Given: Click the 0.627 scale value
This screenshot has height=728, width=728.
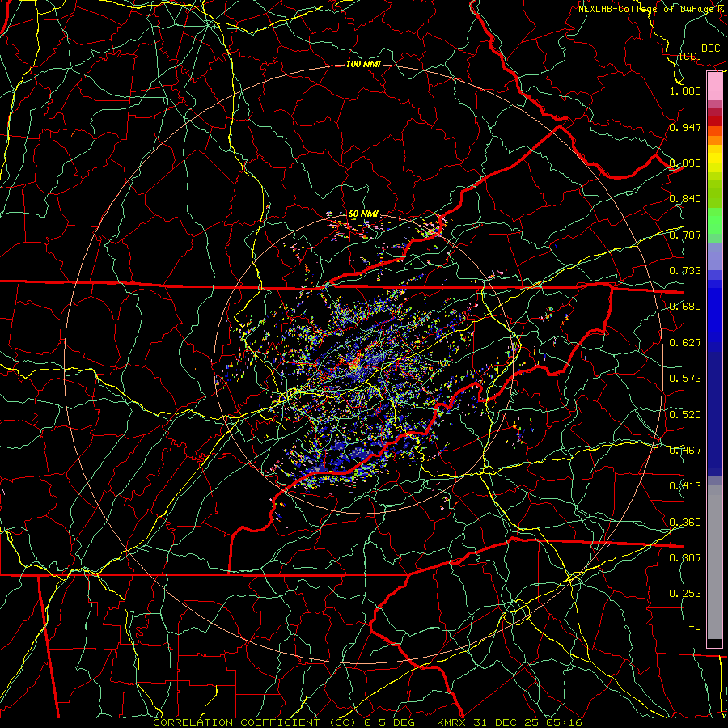Looking at the screenshot, I should pos(685,343).
